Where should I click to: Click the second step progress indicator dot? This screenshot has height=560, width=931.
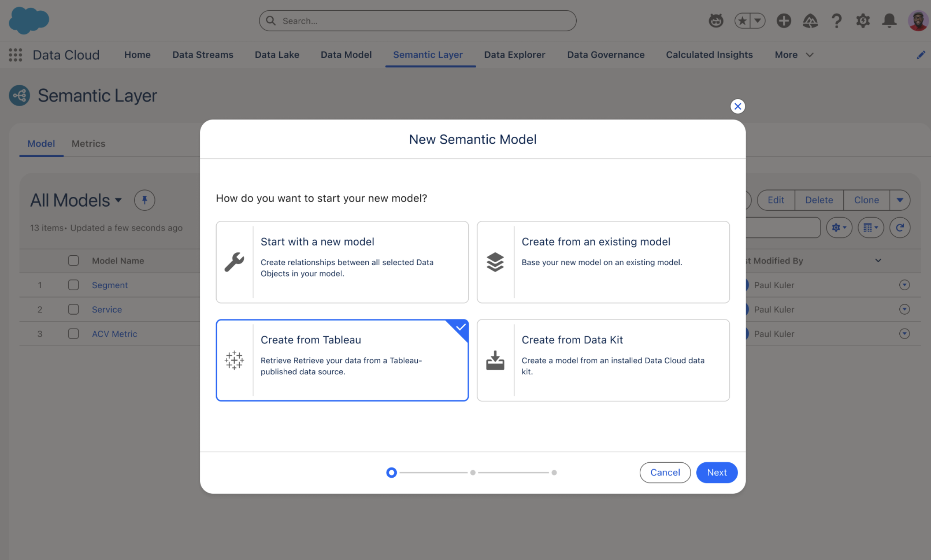tap(473, 473)
